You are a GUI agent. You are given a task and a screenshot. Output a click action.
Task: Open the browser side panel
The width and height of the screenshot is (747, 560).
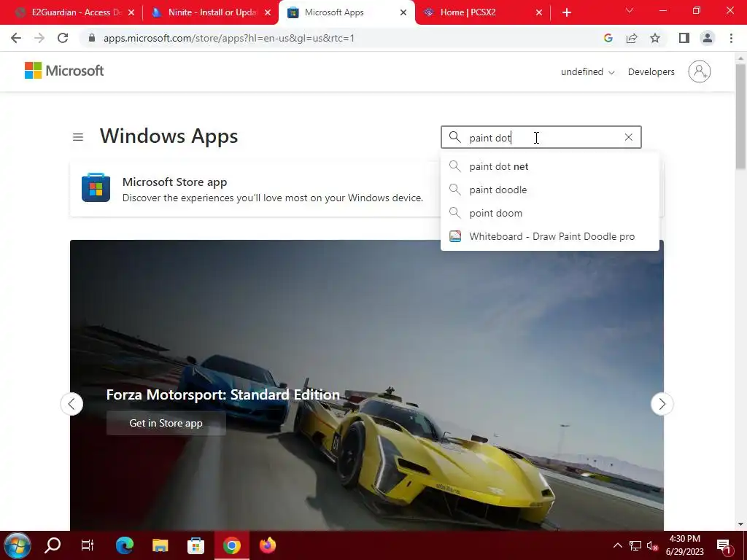tap(684, 38)
